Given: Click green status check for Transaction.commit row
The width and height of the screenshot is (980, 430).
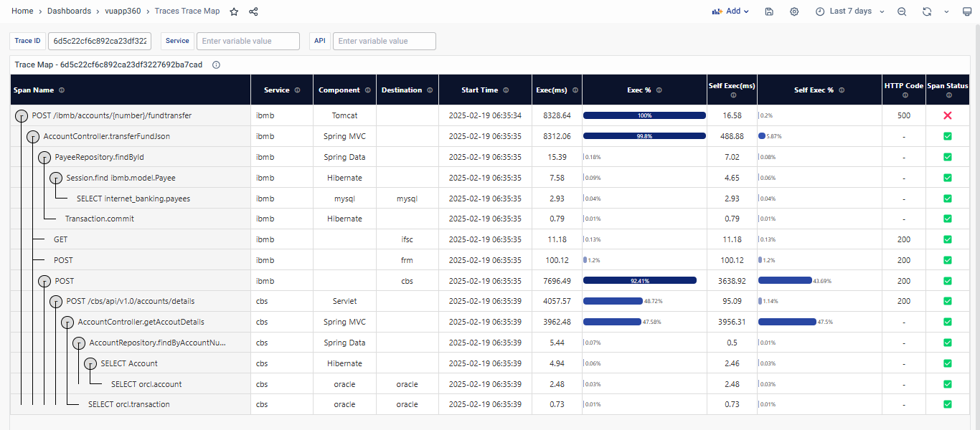Looking at the screenshot, I should [x=947, y=219].
